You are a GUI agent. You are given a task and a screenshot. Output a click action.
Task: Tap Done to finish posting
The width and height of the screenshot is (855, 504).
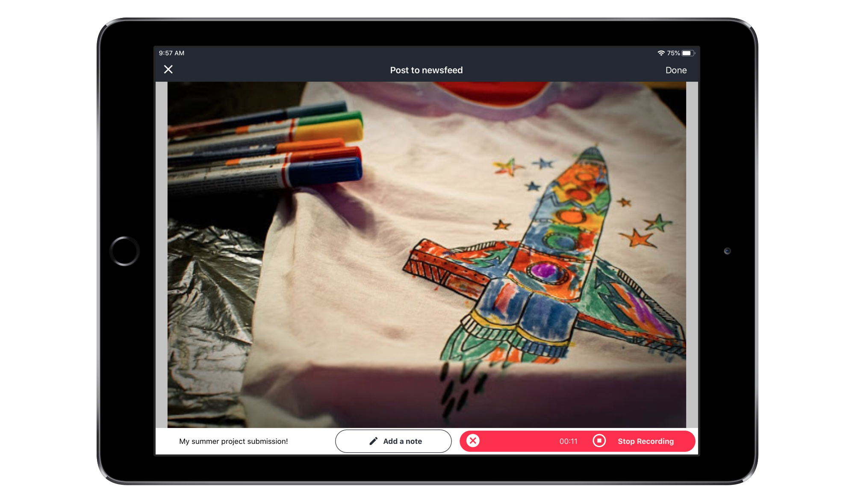pyautogui.click(x=676, y=70)
